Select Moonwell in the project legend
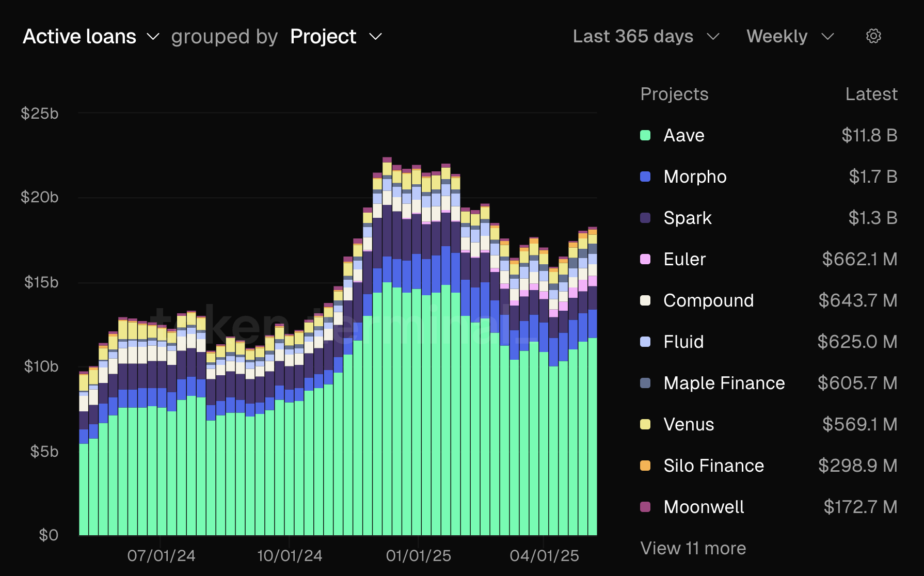Screen dimensions: 924x576 (x=704, y=507)
